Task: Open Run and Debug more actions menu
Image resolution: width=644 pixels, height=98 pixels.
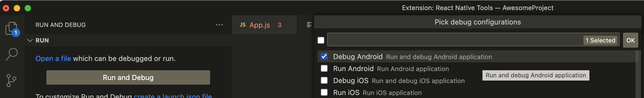Action: 219,25
